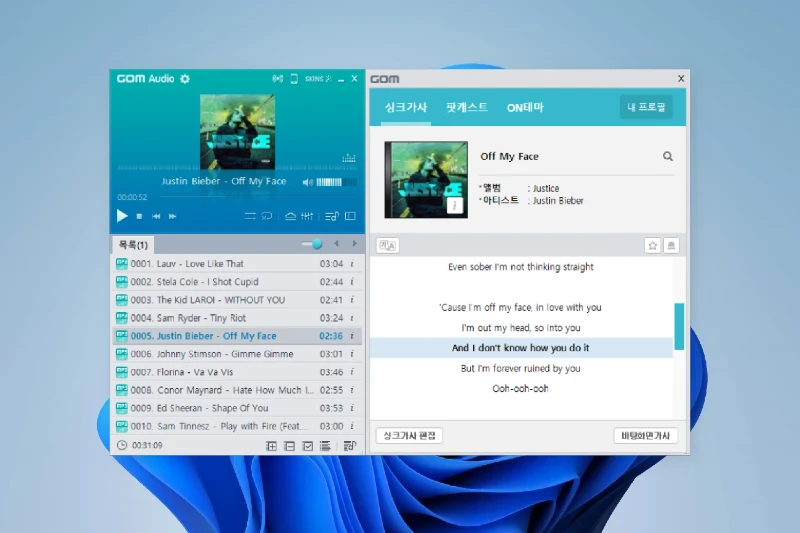Adjust the volume level bar

click(x=336, y=182)
